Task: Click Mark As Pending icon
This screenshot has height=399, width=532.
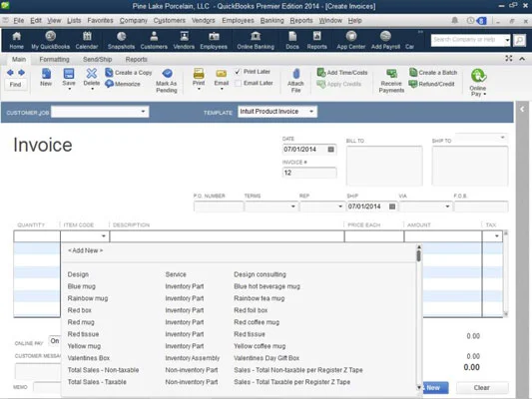Action: pos(167,81)
